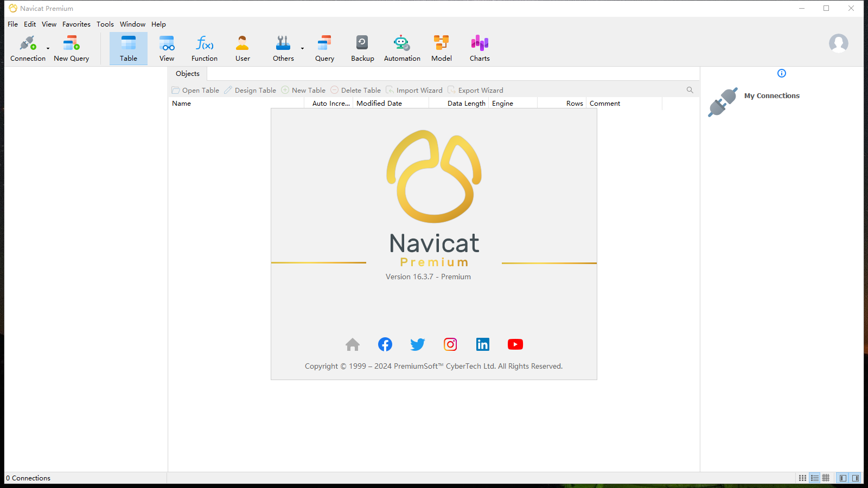This screenshot has width=868, height=488.
Task: Open the View menu in the menu bar
Action: tap(49, 24)
